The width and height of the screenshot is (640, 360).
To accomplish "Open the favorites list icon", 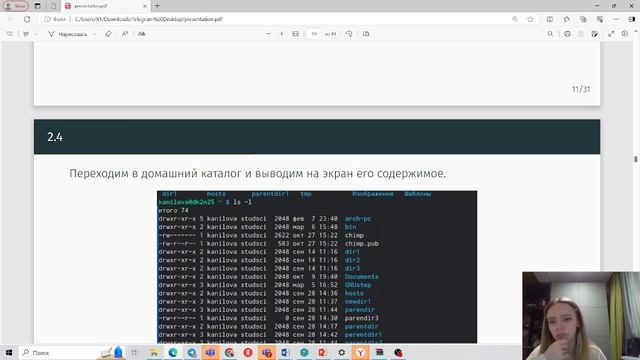I will click(x=567, y=19).
